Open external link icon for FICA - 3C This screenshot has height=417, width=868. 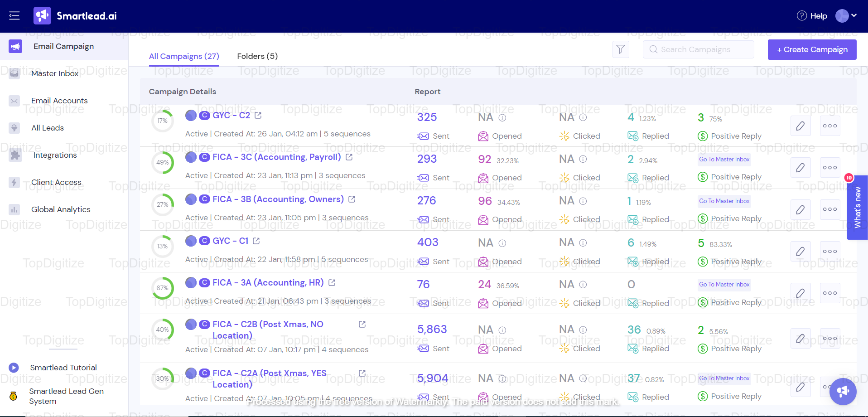click(349, 157)
